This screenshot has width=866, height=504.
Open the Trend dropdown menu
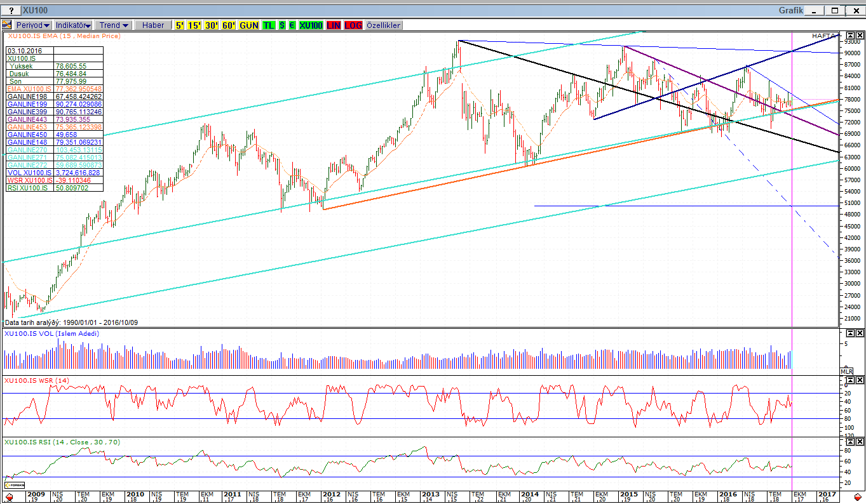coord(113,25)
